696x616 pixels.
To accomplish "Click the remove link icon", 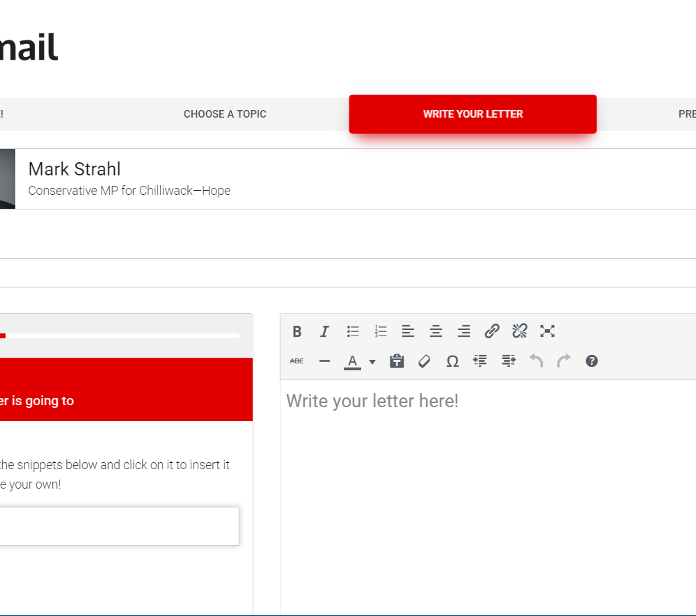I will click(520, 331).
